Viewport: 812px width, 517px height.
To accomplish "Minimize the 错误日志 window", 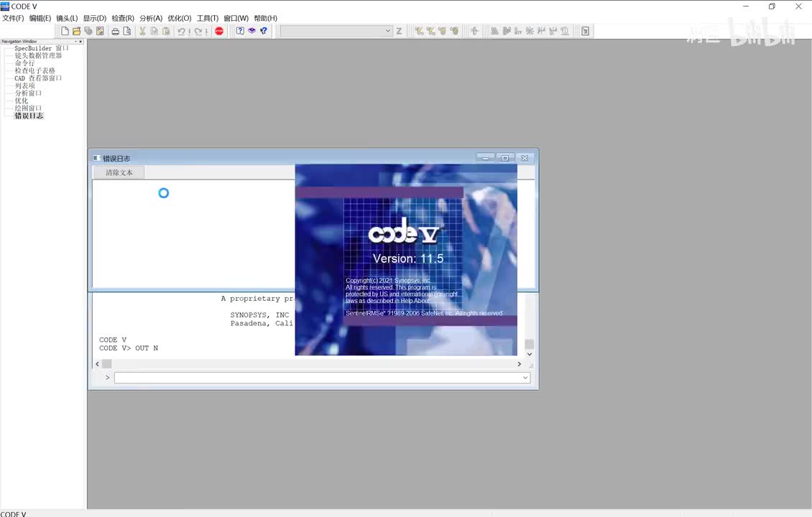I will tap(486, 158).
